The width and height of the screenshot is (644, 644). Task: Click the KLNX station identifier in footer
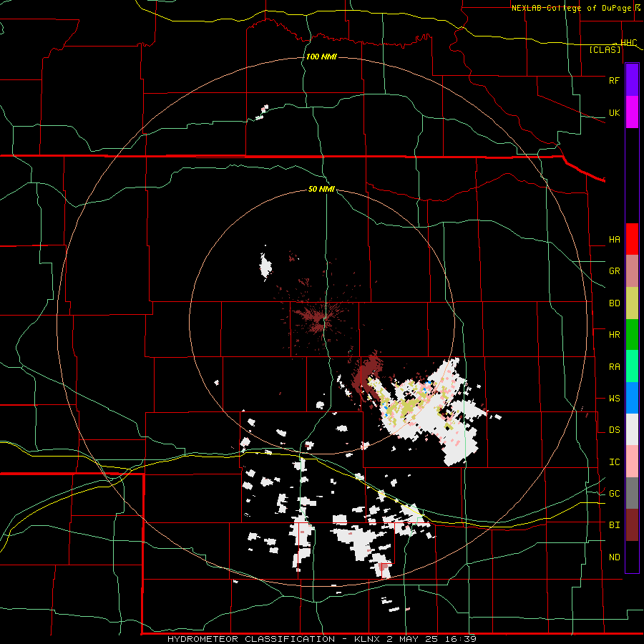coord(367,639)
